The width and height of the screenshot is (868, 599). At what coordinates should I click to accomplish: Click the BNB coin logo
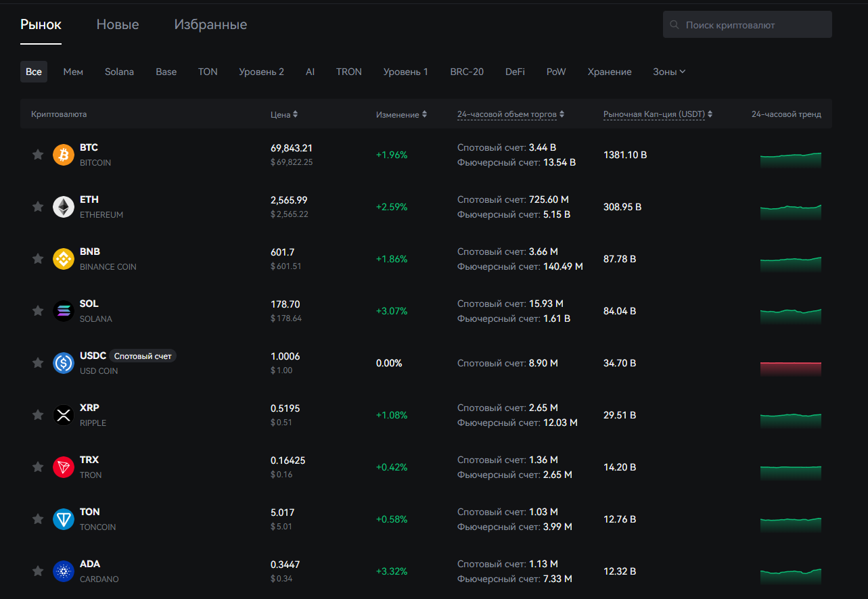(64, 259)
